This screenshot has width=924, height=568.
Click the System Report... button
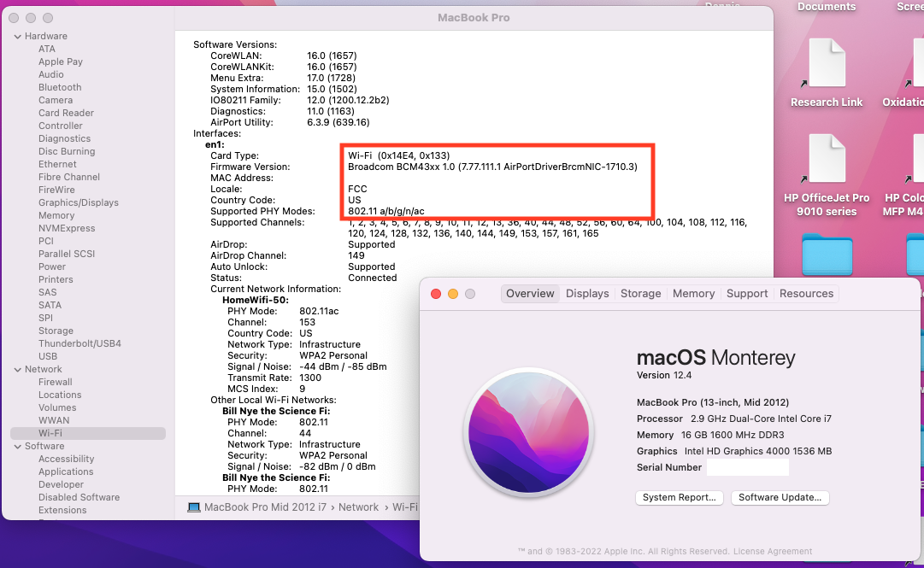679,497
